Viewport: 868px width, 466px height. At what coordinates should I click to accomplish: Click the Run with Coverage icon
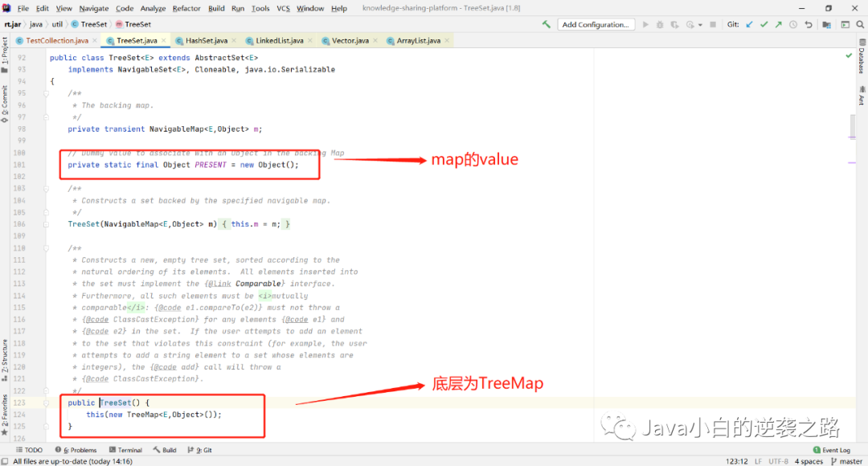674,24
